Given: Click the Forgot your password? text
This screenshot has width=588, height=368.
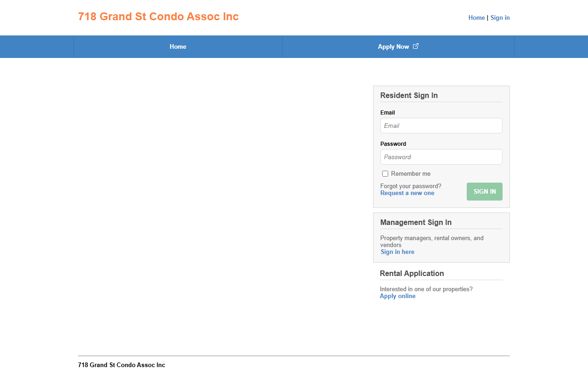Looking at the screenshot, I should [411, 186].
